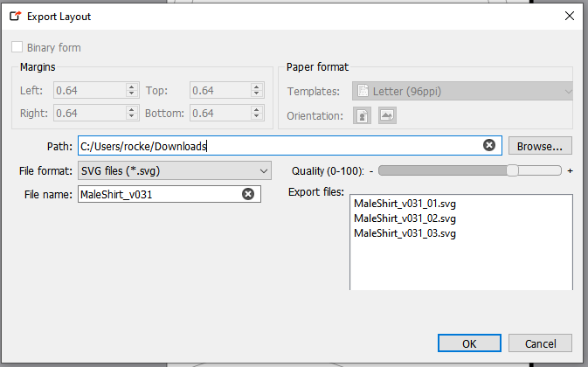The height and width of the screenshot is (367, 588).
Task: Click the File format label
Action: click(45, 171)
